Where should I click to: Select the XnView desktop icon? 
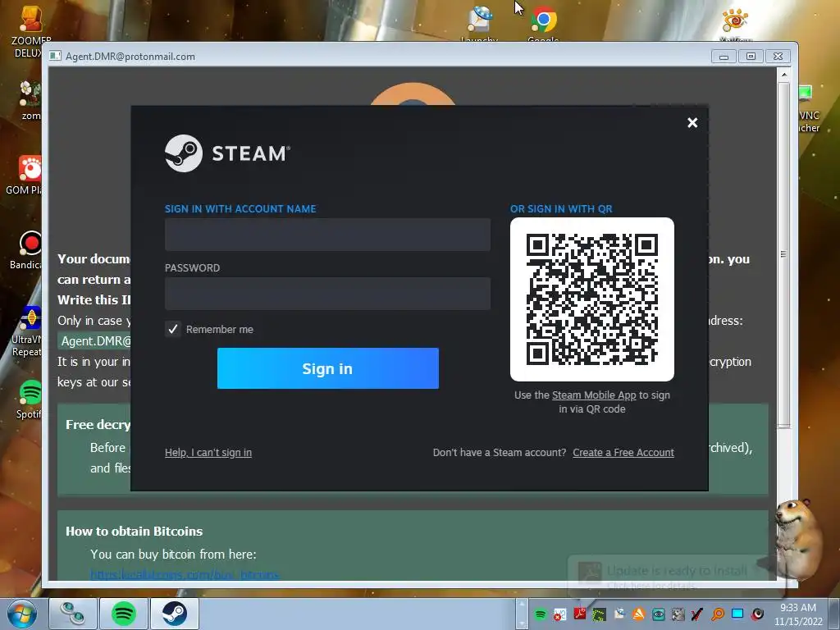point(736,24)
